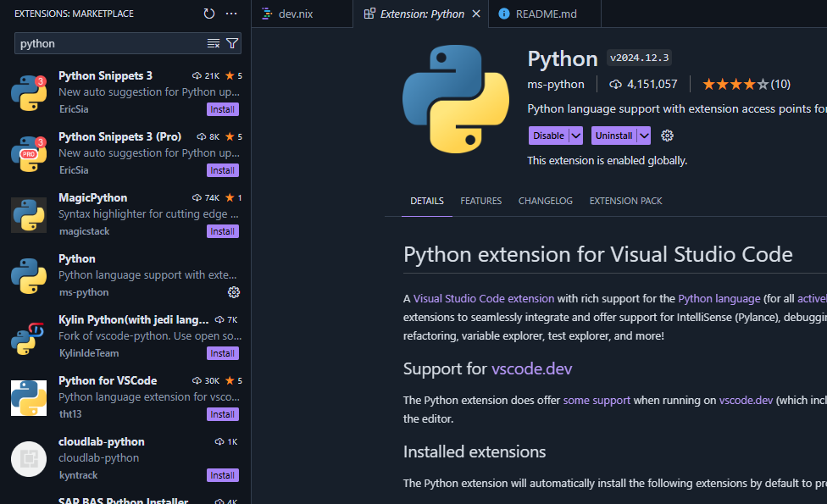Viewport: 827px width, 504px height.
Task: Install the cloudlab-python extension
Action: pos(223,475)
